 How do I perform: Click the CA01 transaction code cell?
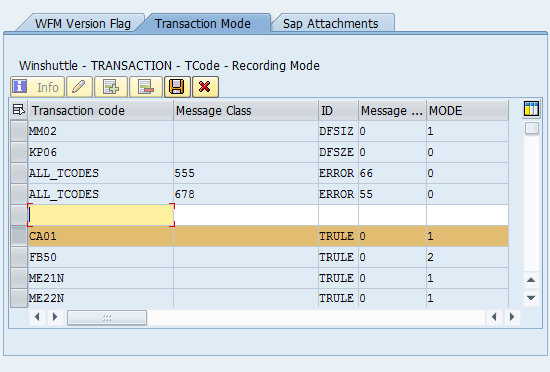click(101, 236)
